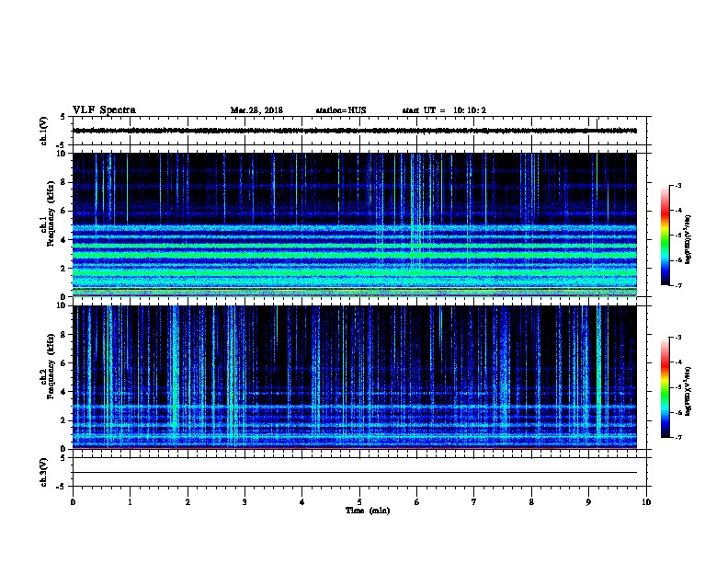This screenshot has height=563, width=728.
Task: Click time axis tick label "9"
Action: point(588,501)
